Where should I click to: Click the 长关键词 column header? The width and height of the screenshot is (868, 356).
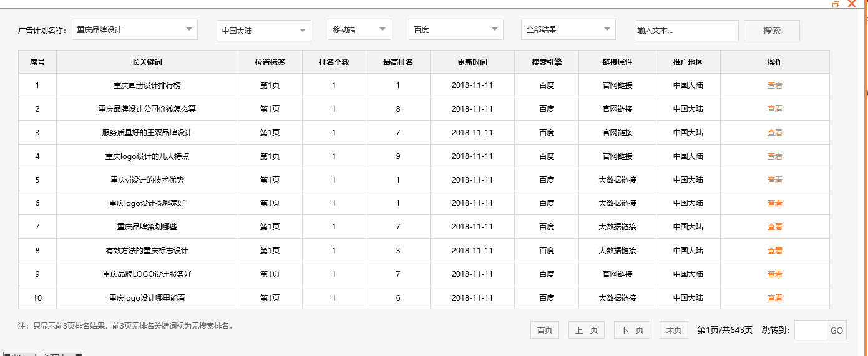(147, 62)
